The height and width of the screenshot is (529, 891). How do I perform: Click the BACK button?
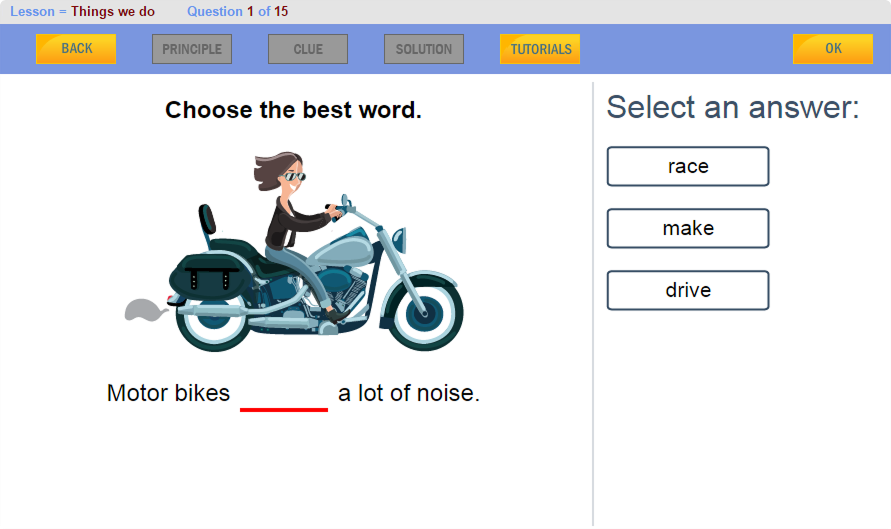(76, 49)
